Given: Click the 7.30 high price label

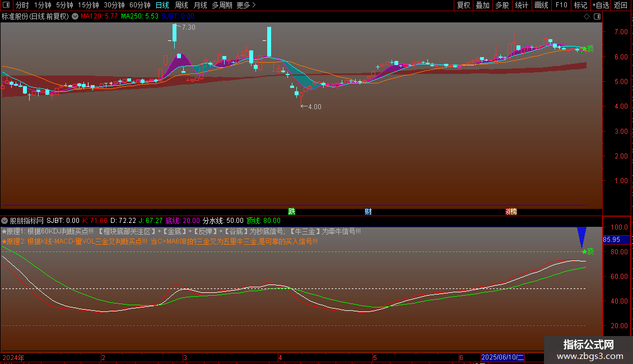Looking at the screenshot, I should pos(189,27).
